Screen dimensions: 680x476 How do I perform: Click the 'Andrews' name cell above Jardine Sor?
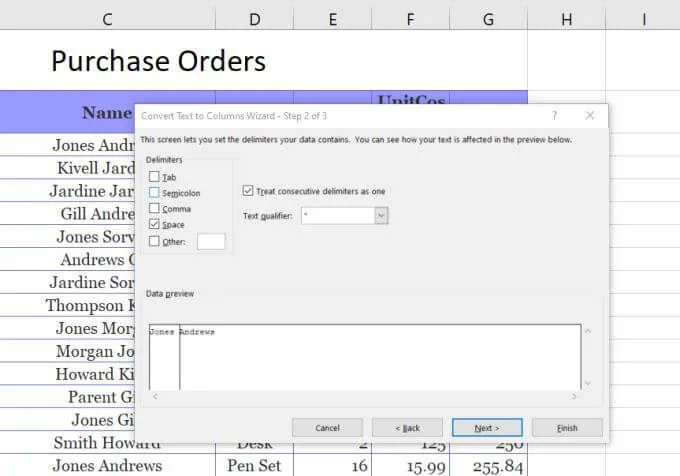tap(67, 259)
